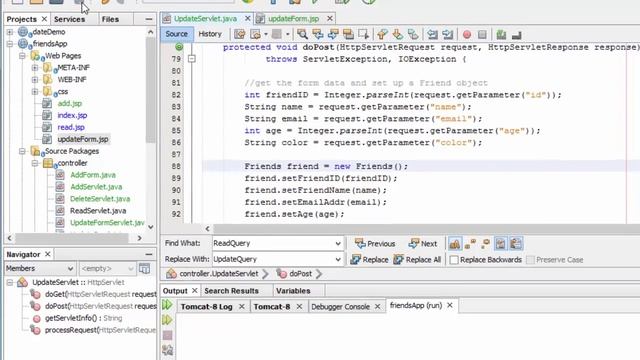The height and width of the screenshot is (360, 640).
Task: Click the Previous search result button
Action: point(375,244)
